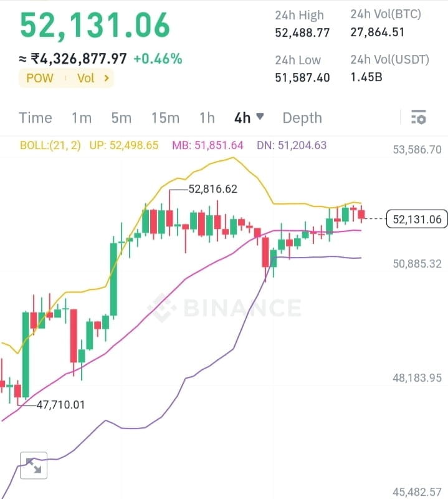Viewport: 448px width, 499px height.
Task: Switch to the 1h timeframe
Action: coord(207,118)
